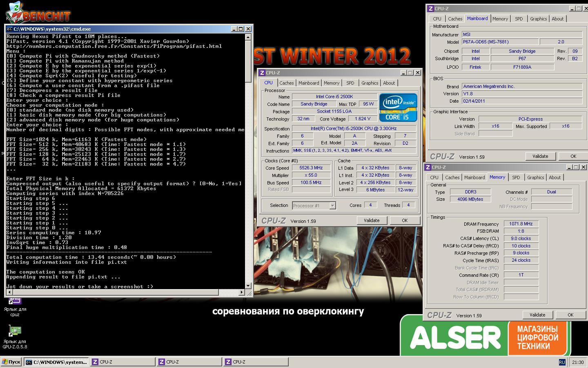
Task: Switch to CPU tab in Mainboard window
Action: 437,19
